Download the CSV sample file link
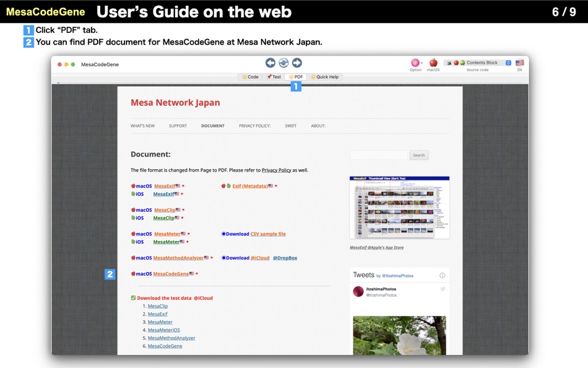 (268, 234)
